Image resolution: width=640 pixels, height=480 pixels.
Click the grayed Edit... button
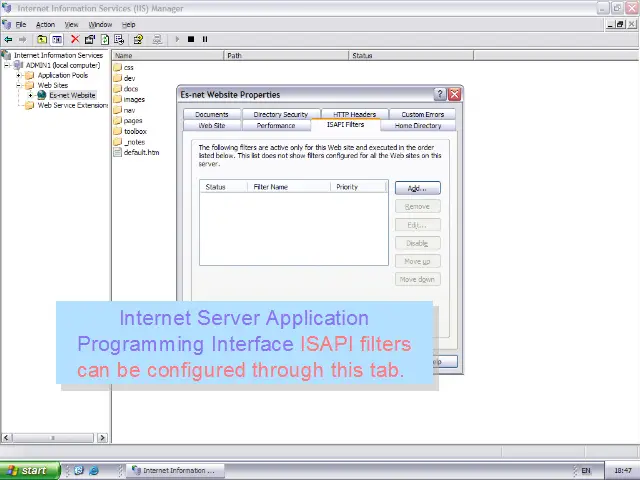pos(418,225)
